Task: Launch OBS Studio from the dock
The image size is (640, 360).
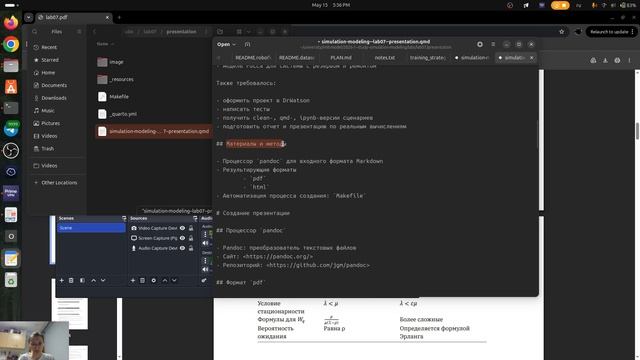Action: click(x=11, y=151)
